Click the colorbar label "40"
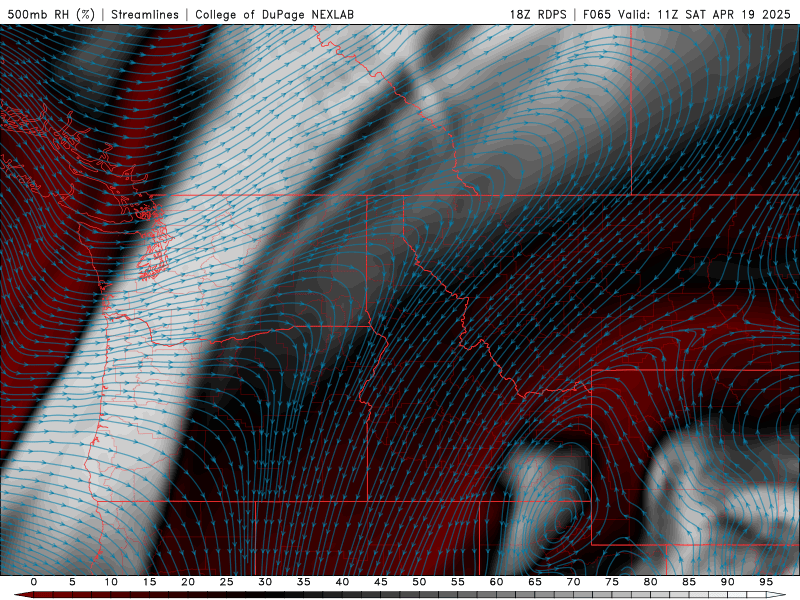Screen dimensions: 800x600 pos(342,582)
